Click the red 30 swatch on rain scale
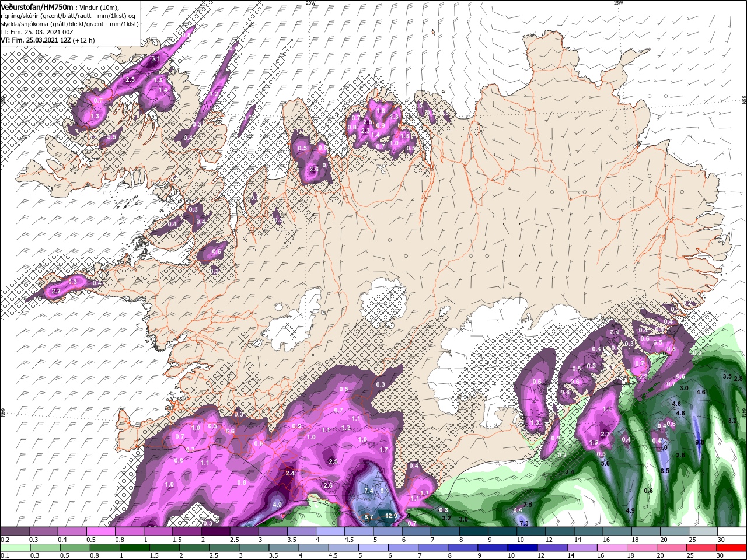 [x=731, y=548]
